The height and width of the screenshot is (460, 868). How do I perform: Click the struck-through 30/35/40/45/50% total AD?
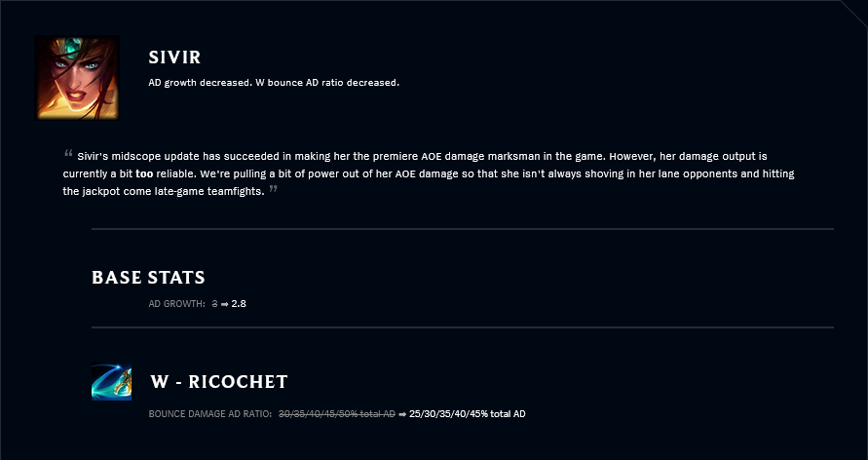click(x=337, y=414)
